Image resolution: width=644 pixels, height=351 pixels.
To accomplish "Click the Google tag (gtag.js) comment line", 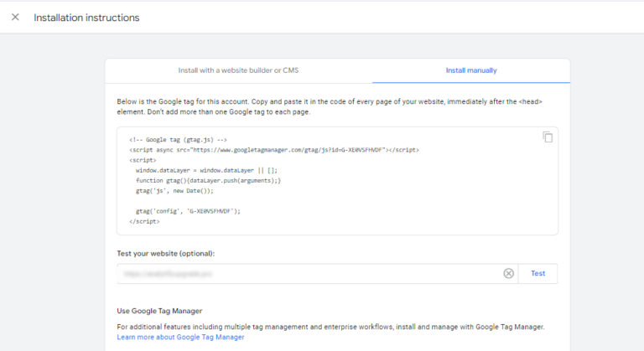I will point(179,140).
